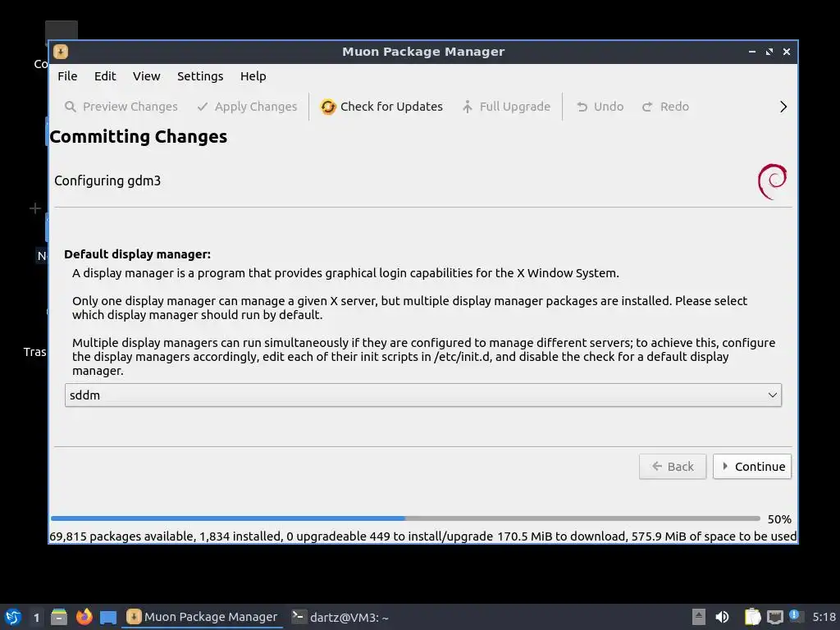Screen dimensions: 840x630
Task: Click the removable media eject tray icon
Action: (x=699, y=617)
